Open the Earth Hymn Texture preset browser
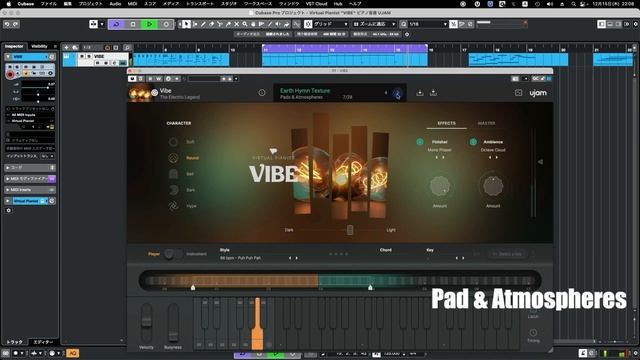640x360 pixels. 305,91
